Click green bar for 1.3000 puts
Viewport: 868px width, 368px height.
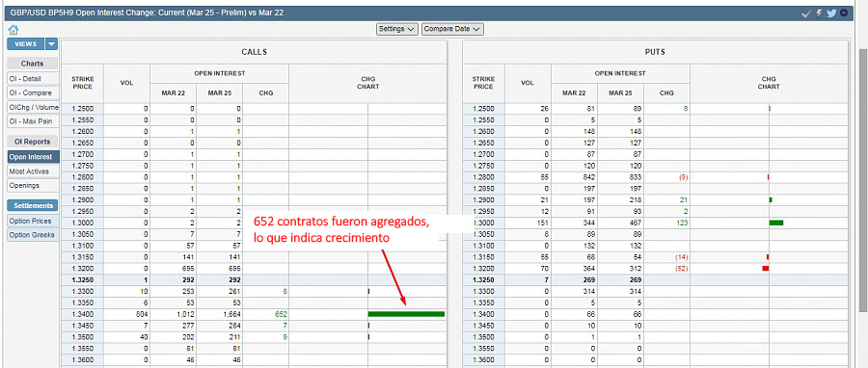click(776, 223)
